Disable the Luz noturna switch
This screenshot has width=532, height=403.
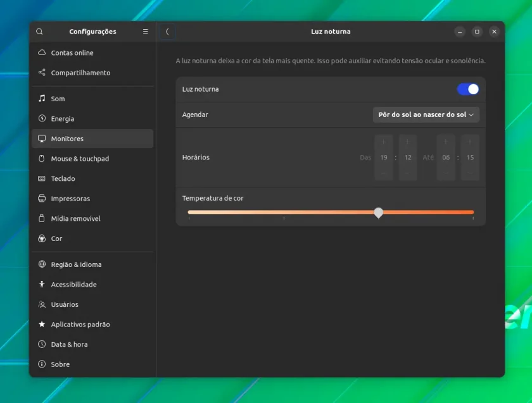point(468,89)
